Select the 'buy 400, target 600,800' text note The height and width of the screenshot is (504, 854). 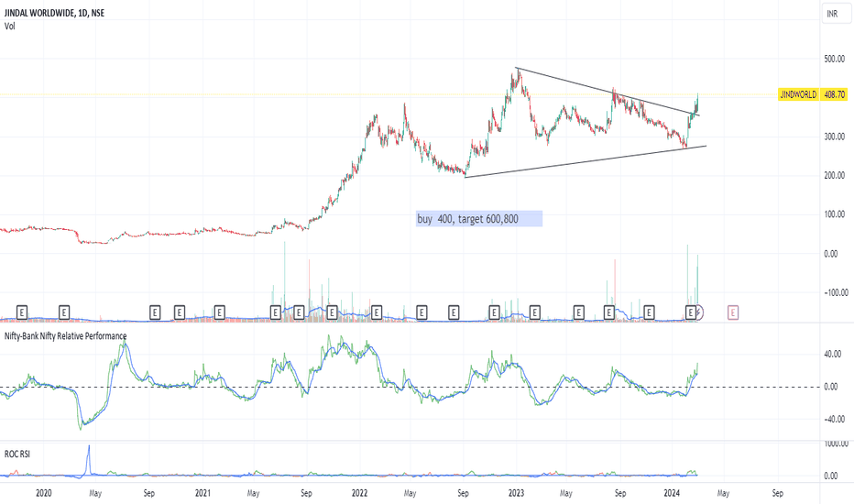tap(478, 219)
